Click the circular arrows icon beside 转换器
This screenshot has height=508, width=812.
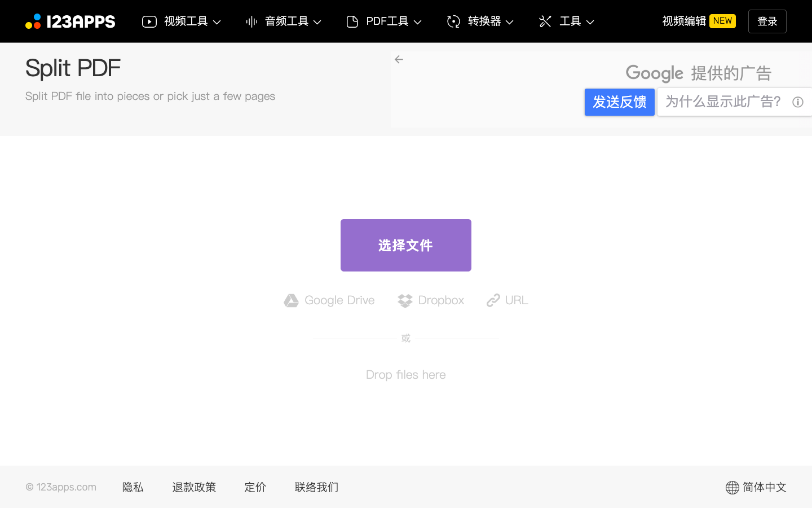click(453, 21)
